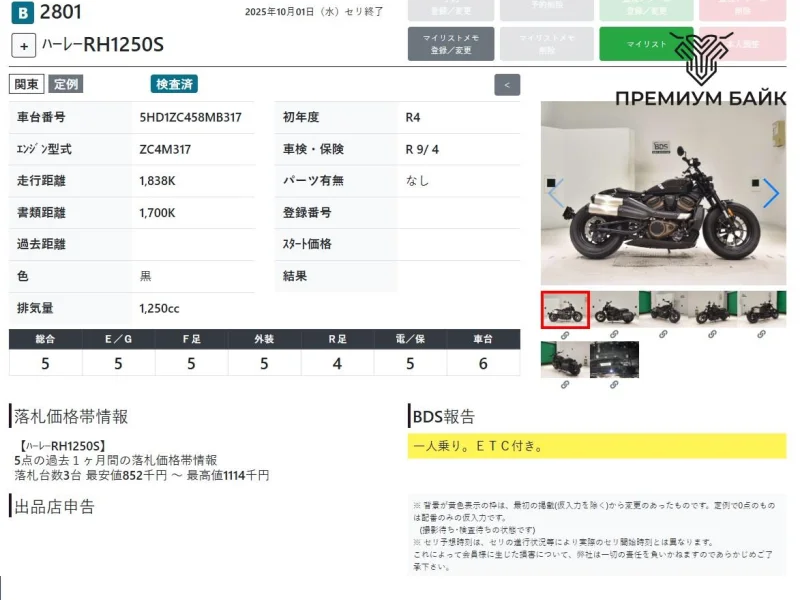This screenshot has width=800, height=600.
Task: Open link icon under fourth thumbnail
Action: 713,335
